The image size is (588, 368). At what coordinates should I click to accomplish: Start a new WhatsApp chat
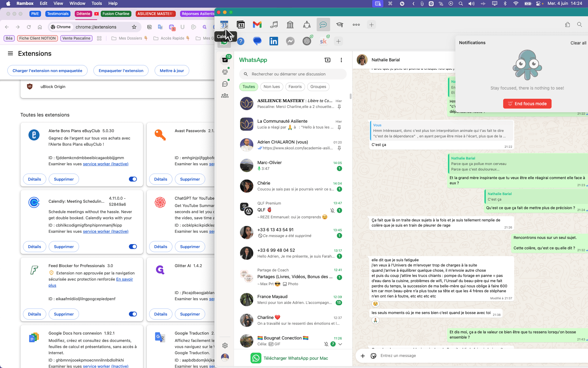tap(327, 60)
